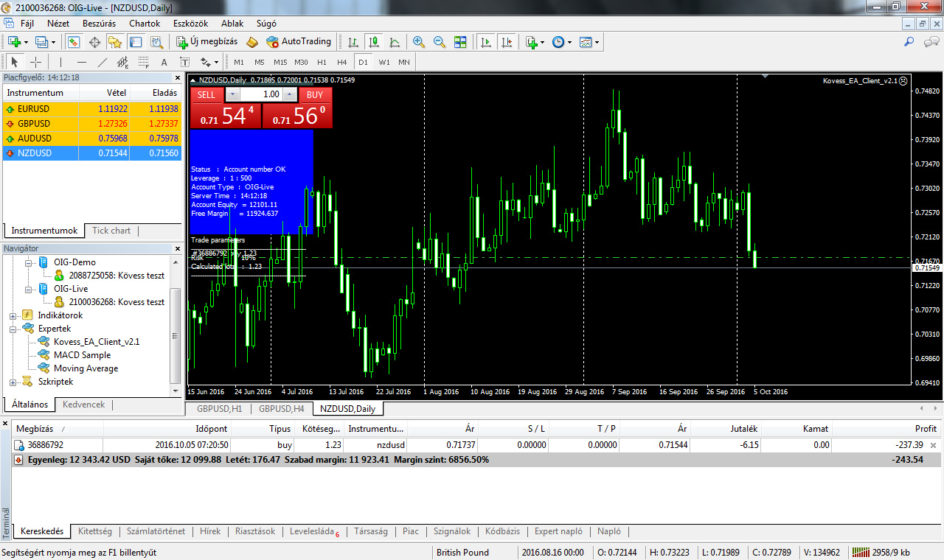Image resolution: width=944 pixels, height=560 pixels.
Task: Click the red SELL button
Action: 206,94
